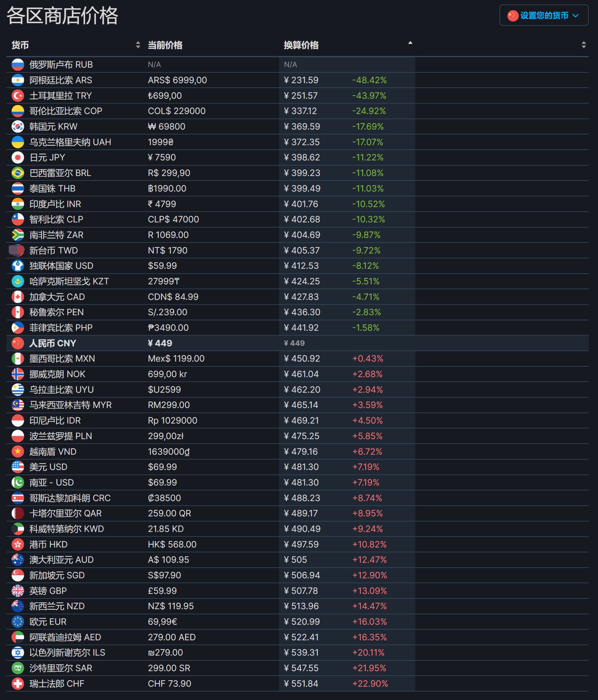This screenshot has height=700, width=598.
Task: Click the Norway flag icon for NOK
Action: (x=18, y=374)
